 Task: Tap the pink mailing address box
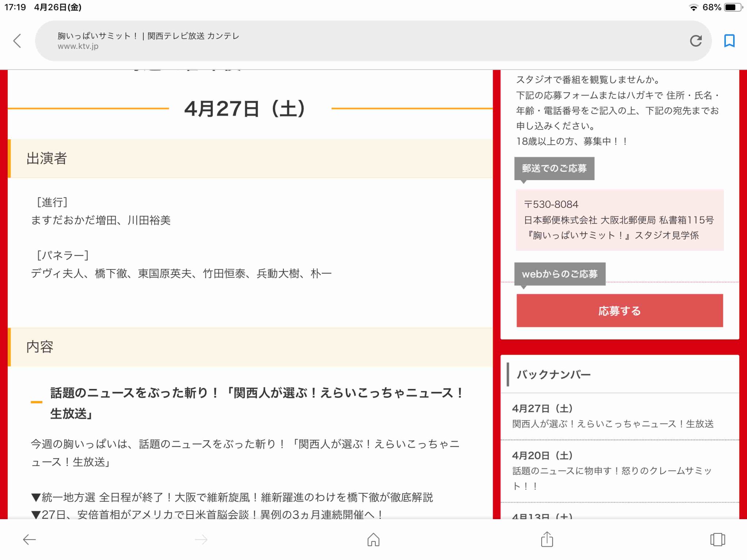coord(619,220)
